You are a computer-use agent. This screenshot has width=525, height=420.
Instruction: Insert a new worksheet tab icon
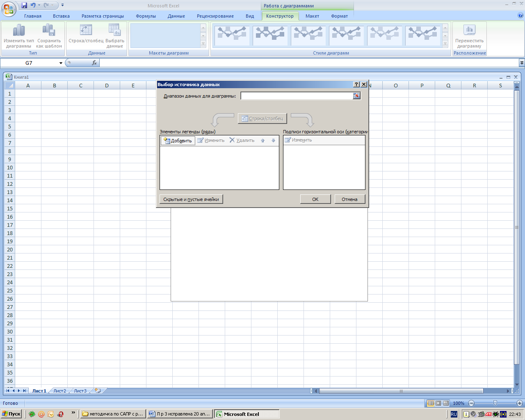(x=98, y=391)
